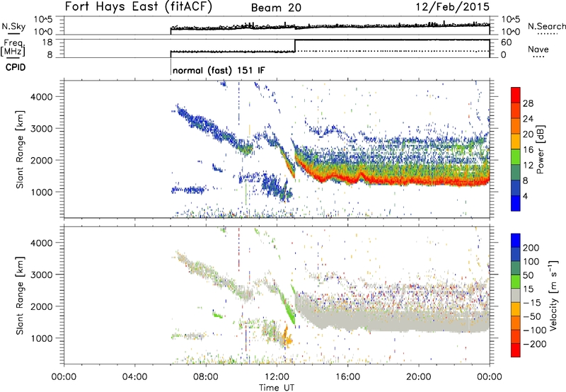Click the 'Freq. [MHz]' label
This screenshot has width=566, height=392.
pyautogui.click(x=13, y=48)
